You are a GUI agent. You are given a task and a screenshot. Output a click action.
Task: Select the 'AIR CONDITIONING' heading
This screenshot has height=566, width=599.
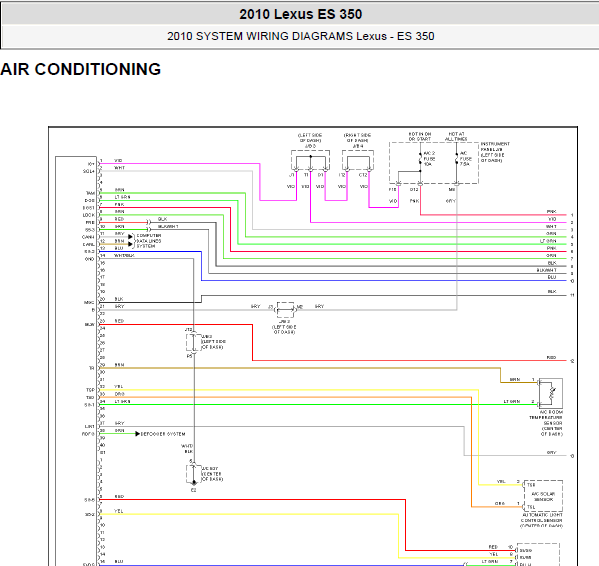click(x=81, y=69)
